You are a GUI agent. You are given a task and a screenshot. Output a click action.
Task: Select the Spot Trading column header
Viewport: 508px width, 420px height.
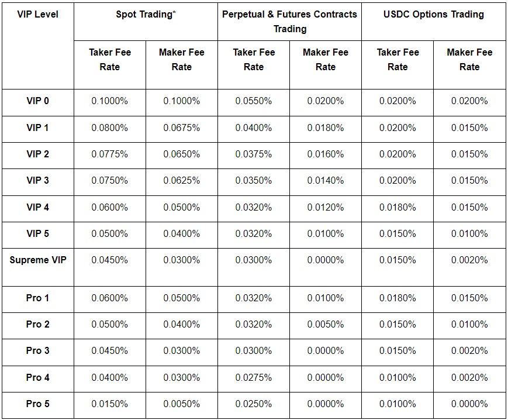click(x=146, y=14)
